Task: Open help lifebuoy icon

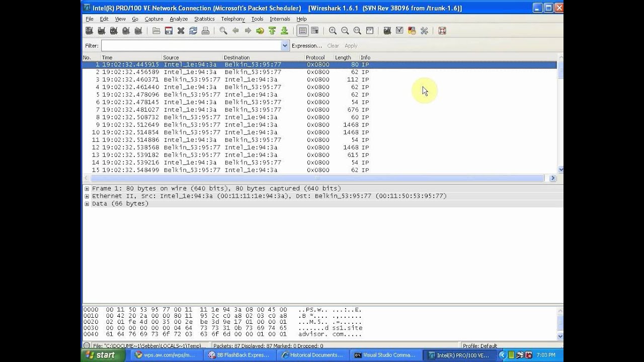Action: [x=442, y=31]
